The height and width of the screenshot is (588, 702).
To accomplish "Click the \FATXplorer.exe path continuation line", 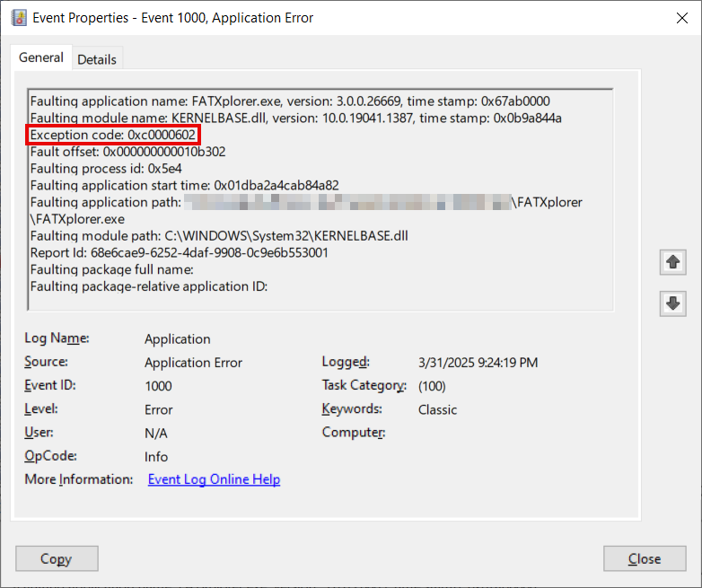I will coord(77,219).
